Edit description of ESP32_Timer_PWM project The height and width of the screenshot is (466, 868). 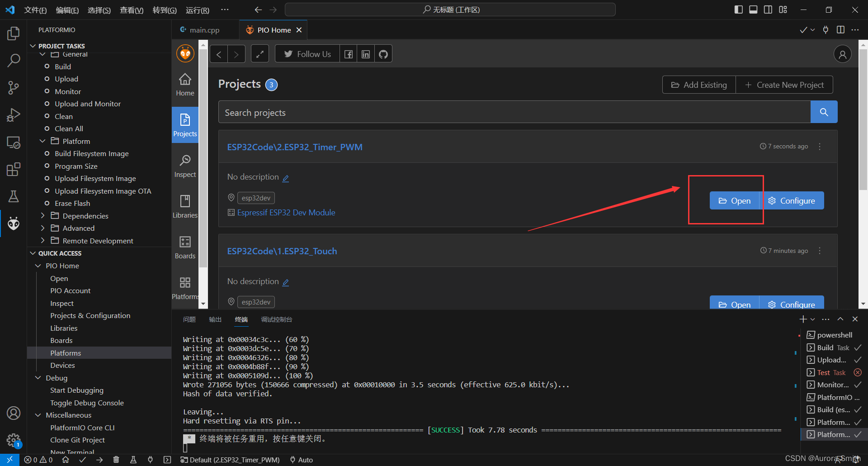click(286, 178)
